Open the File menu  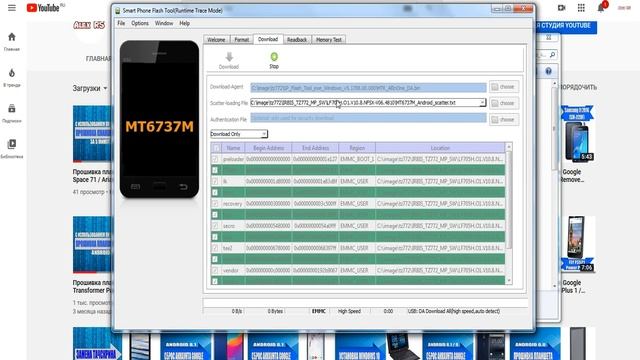[x=121, y=23]
